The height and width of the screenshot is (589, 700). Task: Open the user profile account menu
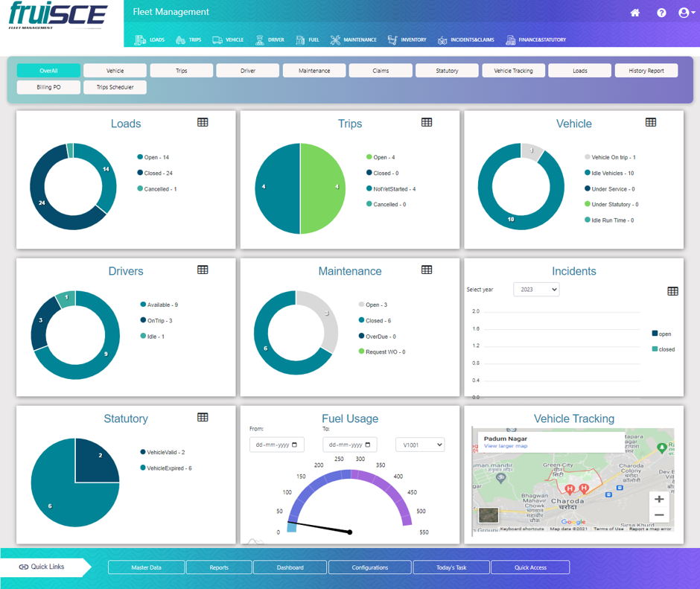point(686,13)
